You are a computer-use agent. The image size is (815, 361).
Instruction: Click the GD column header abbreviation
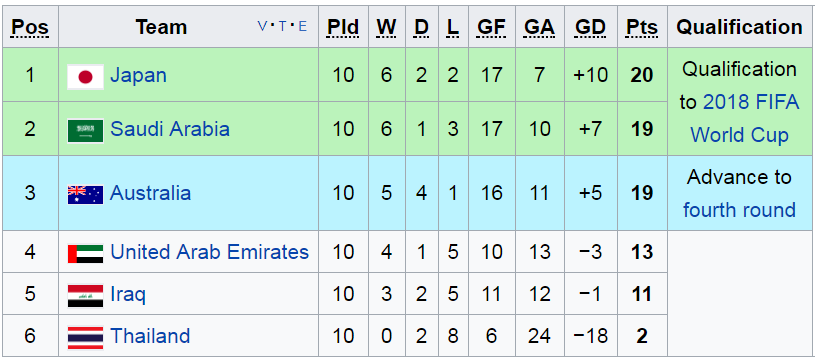[x=590, y=27]
